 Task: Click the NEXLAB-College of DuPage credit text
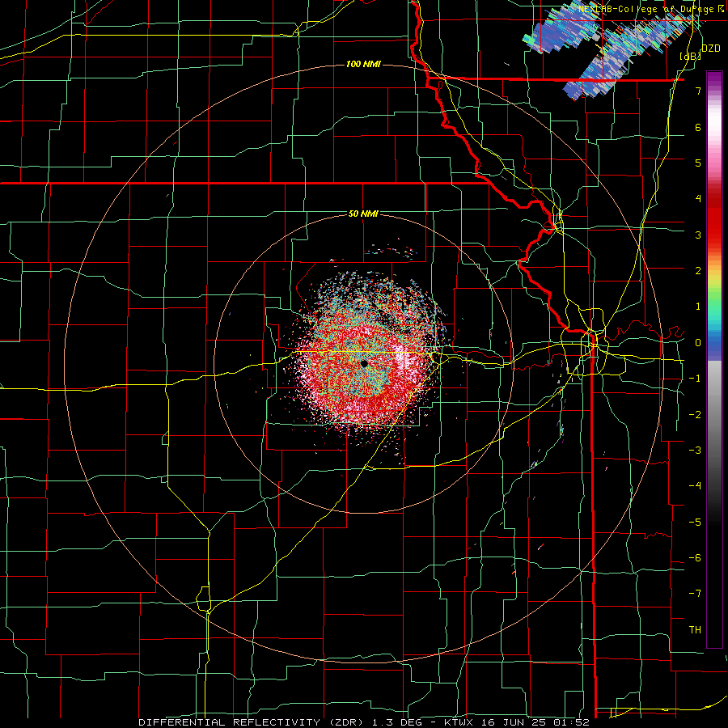pos(650,9)
